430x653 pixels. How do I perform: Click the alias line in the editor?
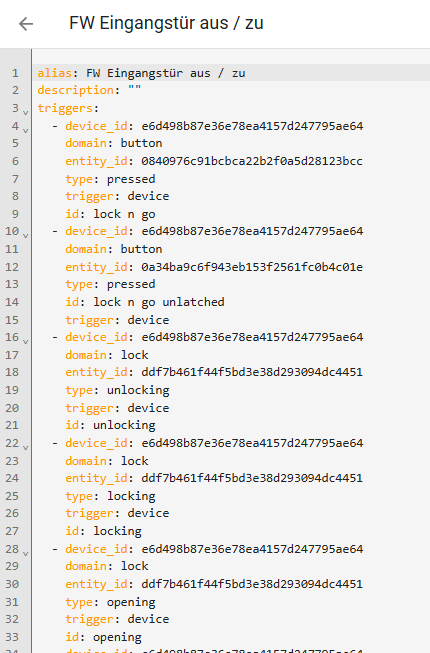click(231, 73)
